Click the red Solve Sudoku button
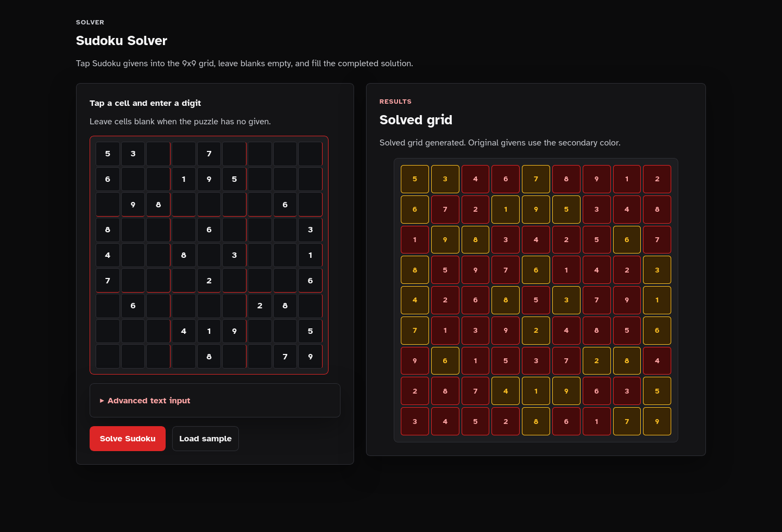 tap(128, 439)
